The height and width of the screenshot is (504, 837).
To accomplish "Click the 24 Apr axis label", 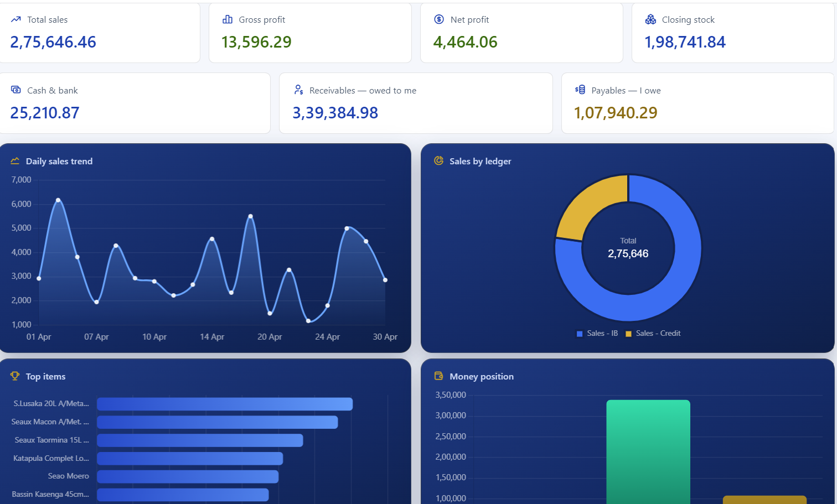I will 327,337.
